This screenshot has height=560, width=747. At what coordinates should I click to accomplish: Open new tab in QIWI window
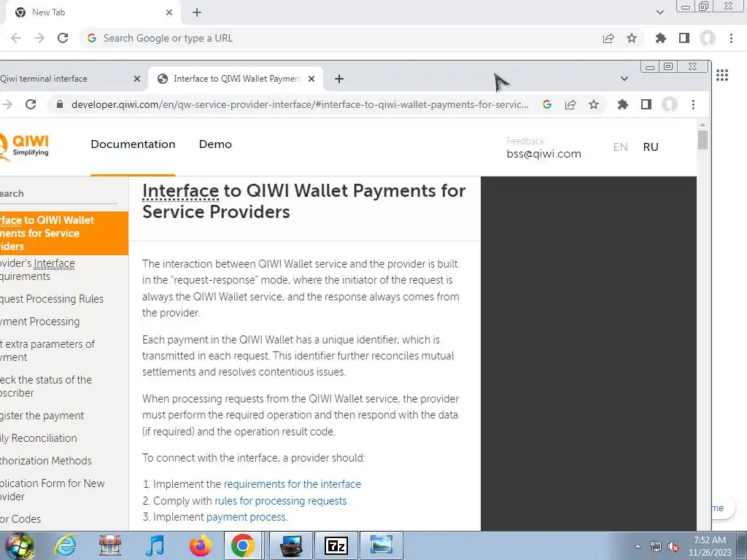pos(339,79)
